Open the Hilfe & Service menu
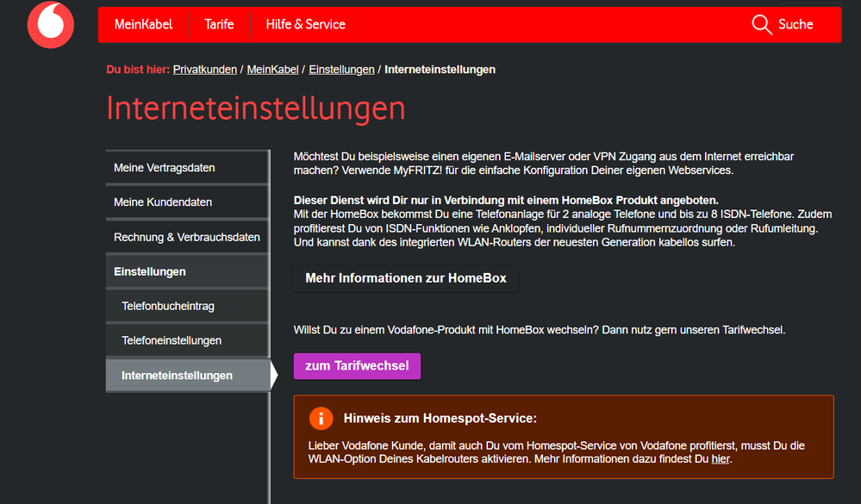Screen dimensions: 861x504 tap(306, 25)
